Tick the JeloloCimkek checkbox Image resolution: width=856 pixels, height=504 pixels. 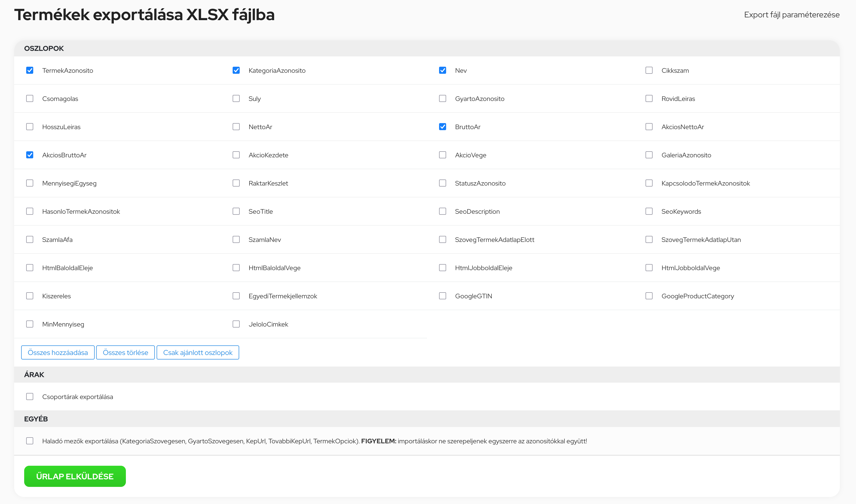(236, 324)
